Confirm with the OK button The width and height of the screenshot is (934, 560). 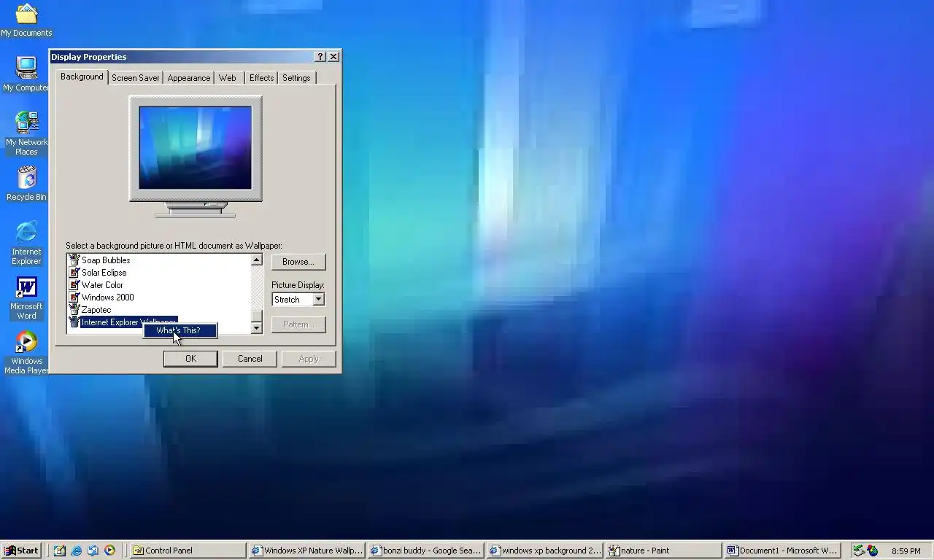point(190,359)
